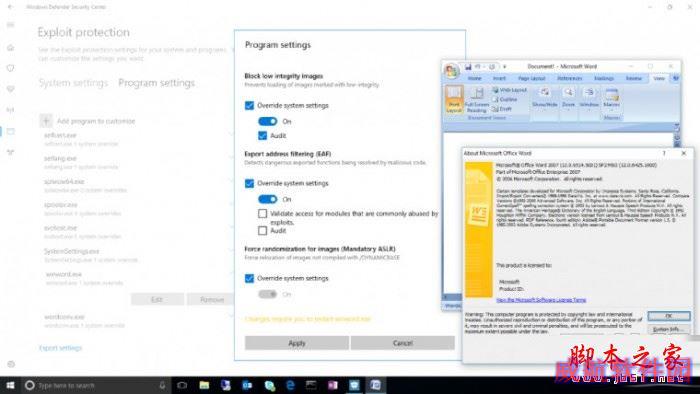Open the Review tab in Word
Screen dimensions: 700x394
[633, 79]
